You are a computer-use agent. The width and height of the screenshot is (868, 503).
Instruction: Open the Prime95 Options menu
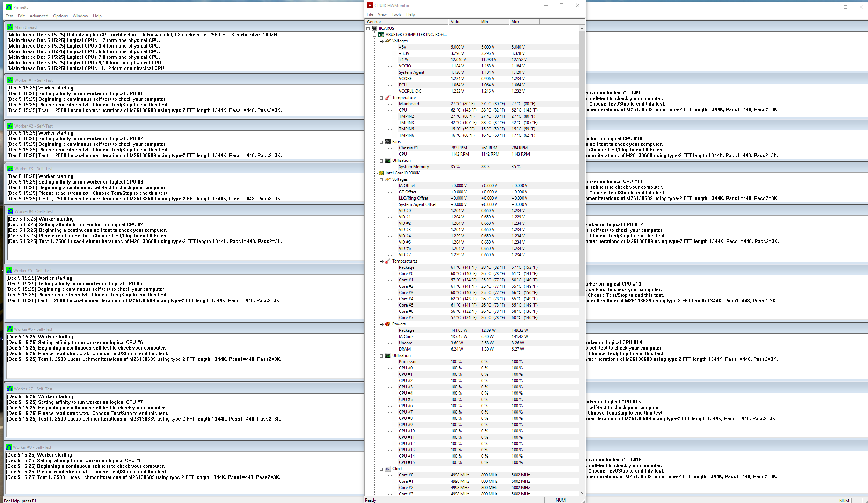tap(60, 16)
